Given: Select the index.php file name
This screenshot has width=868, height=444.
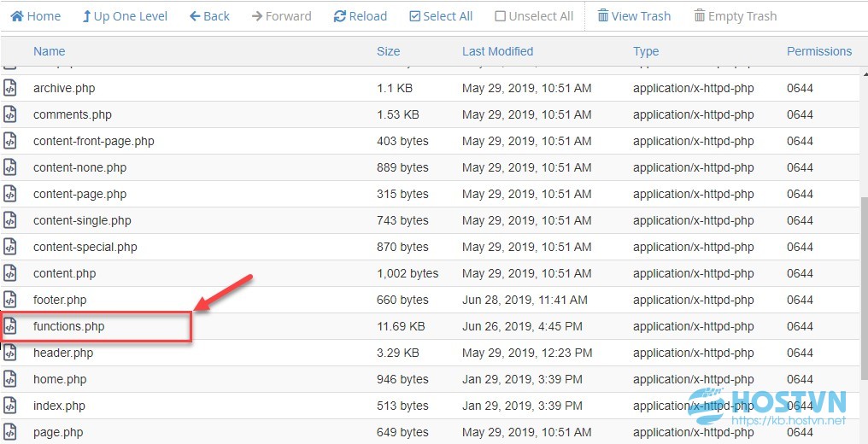Looking at the screenshot, I should click(59, 406).
